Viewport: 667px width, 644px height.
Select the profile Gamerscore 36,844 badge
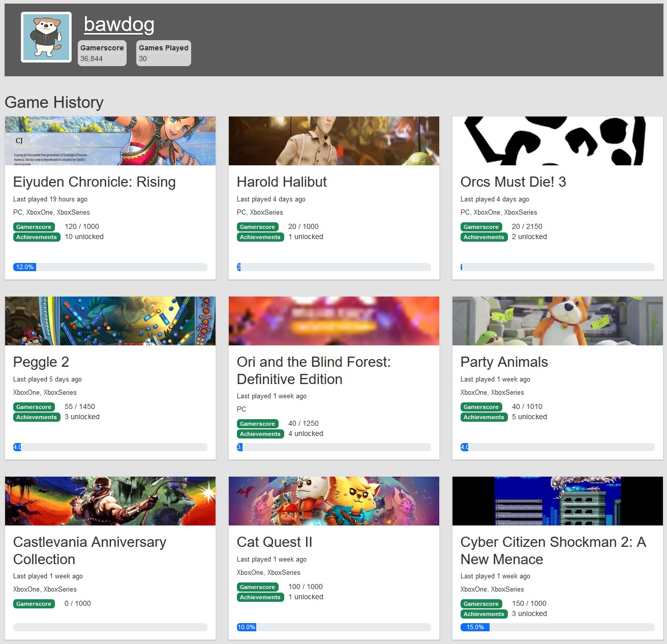pyautogui.click(x=102, y=53)
